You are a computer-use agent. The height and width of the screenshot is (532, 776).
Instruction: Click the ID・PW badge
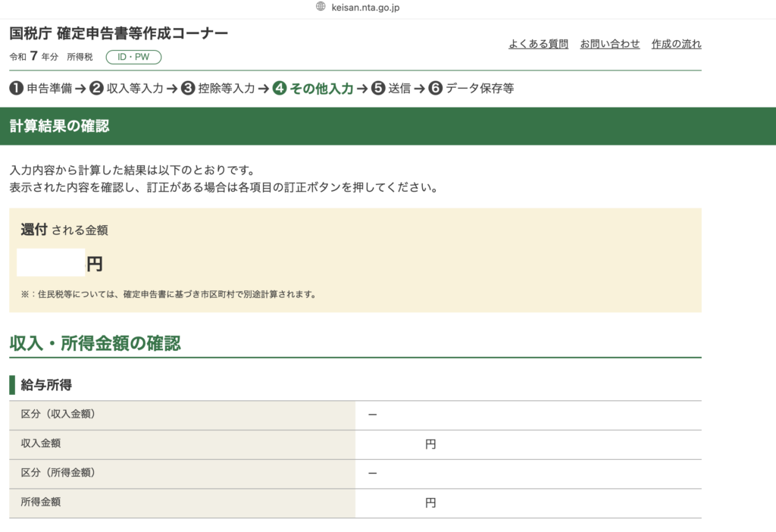[133, 57]
